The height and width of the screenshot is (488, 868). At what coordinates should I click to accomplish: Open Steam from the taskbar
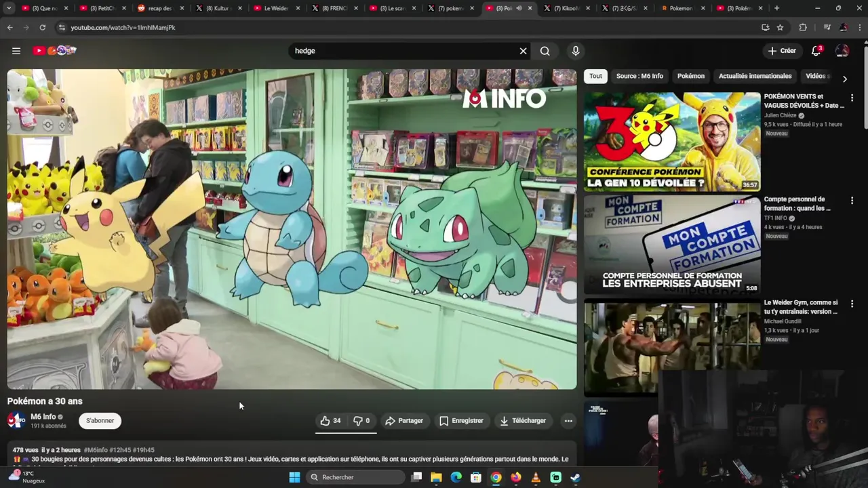[576, 477]
